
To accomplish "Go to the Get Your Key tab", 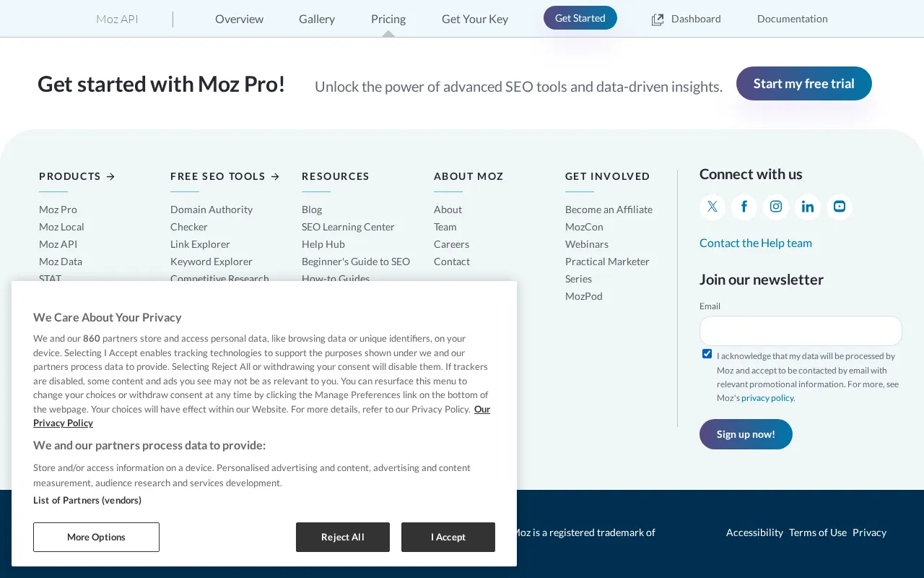I will pos(475,19).
